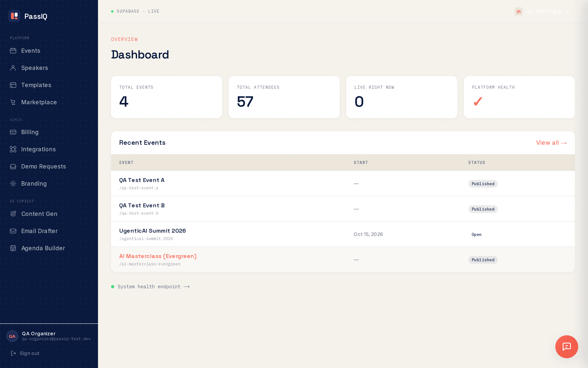
Task: Click the SUPABASE · LIVE status indicator
Action: (135, 11)
